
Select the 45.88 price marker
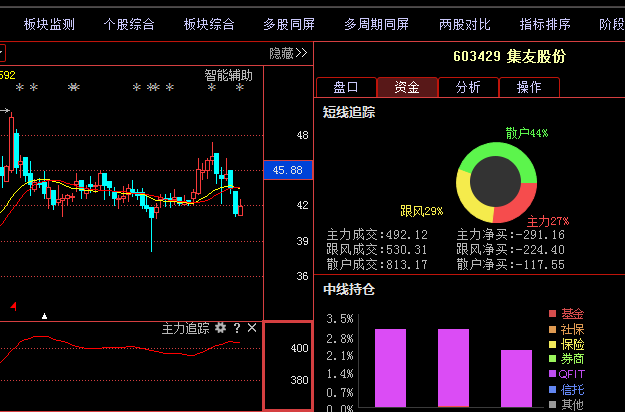coord(288,170)
